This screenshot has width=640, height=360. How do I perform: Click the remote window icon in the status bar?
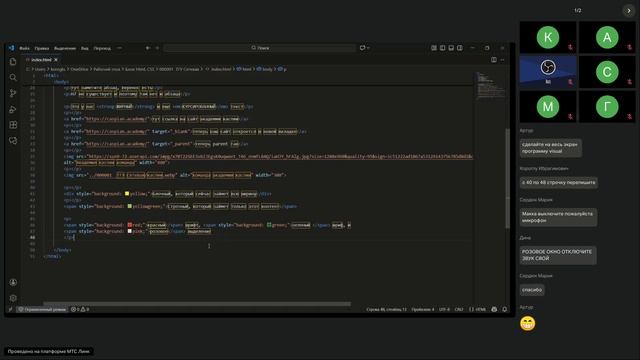coord(11,309)
